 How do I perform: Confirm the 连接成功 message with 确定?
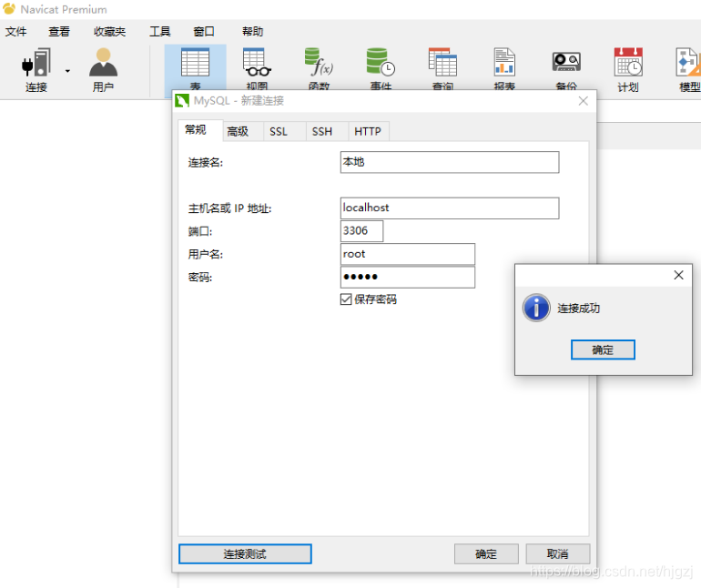tap(603, 350)
